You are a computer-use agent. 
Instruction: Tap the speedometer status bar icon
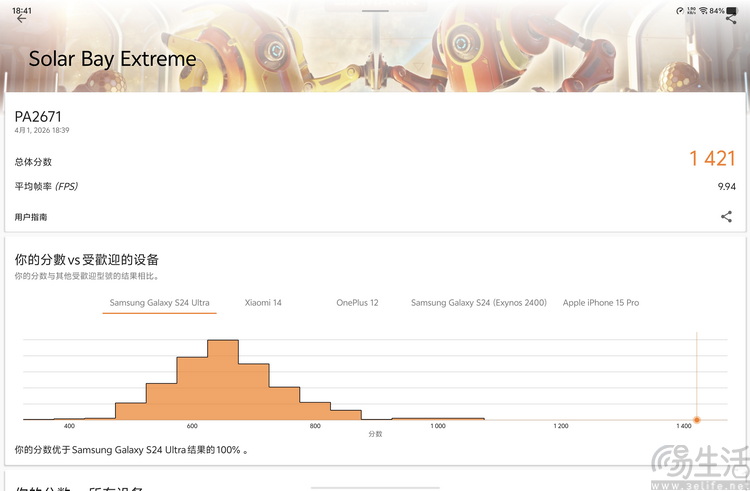click(x=680, y=10)
